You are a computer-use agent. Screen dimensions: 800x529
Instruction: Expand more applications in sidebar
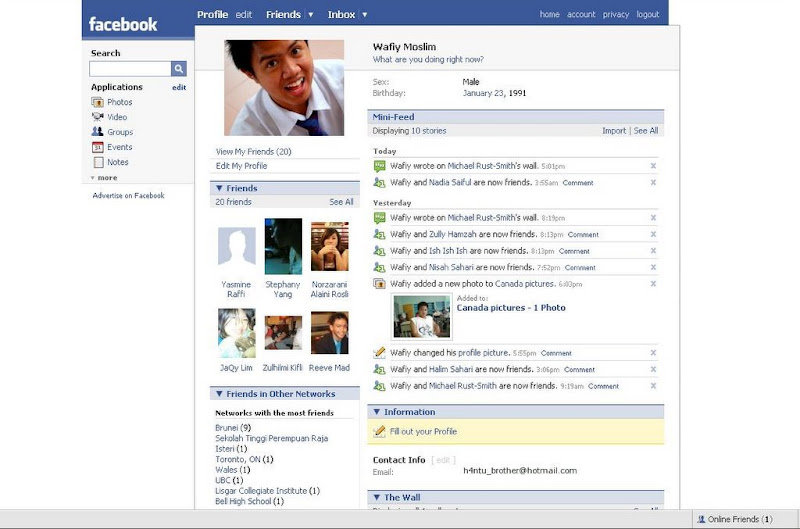click(x=104, y=178)
